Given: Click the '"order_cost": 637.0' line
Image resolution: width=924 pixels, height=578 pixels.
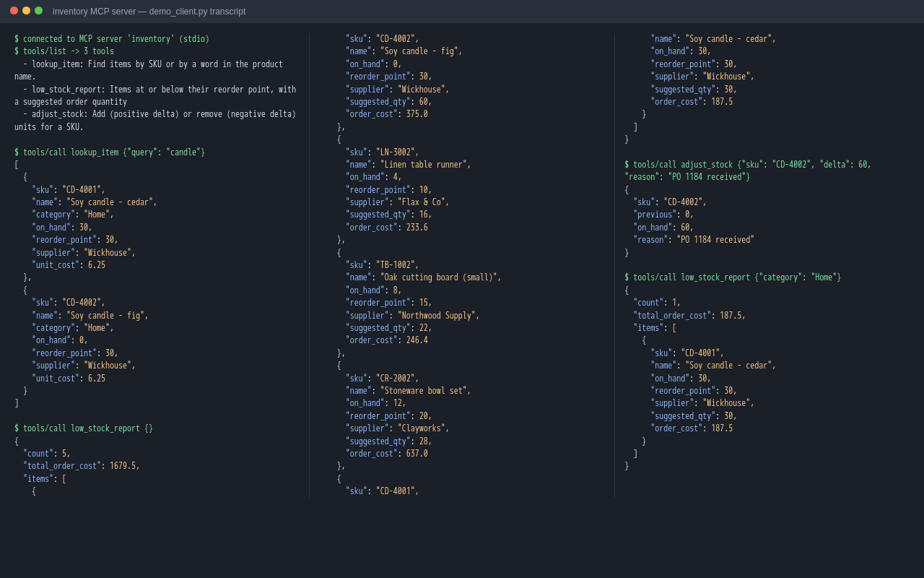Looking at the screenshot, I should 387,454.
